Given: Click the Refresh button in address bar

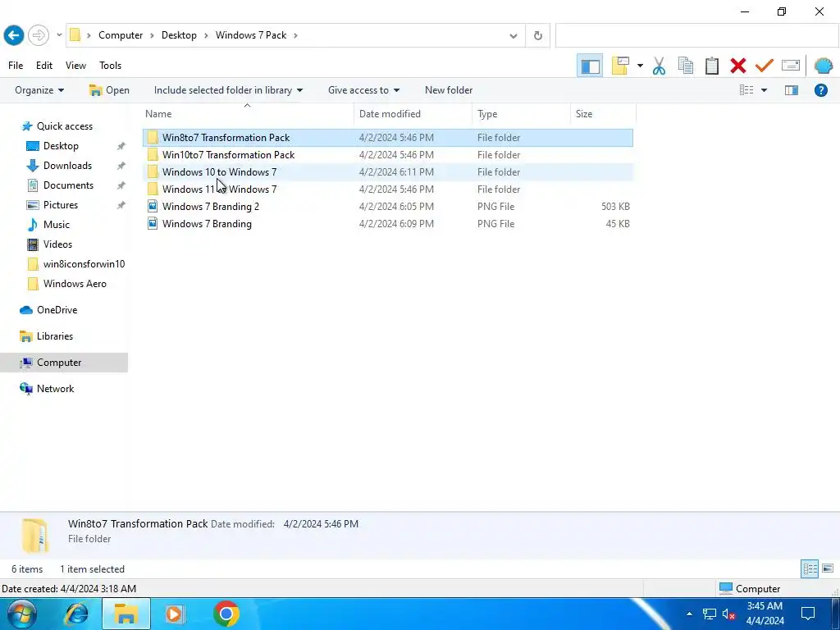Looking at the screenshot, I should click(538, 36).
